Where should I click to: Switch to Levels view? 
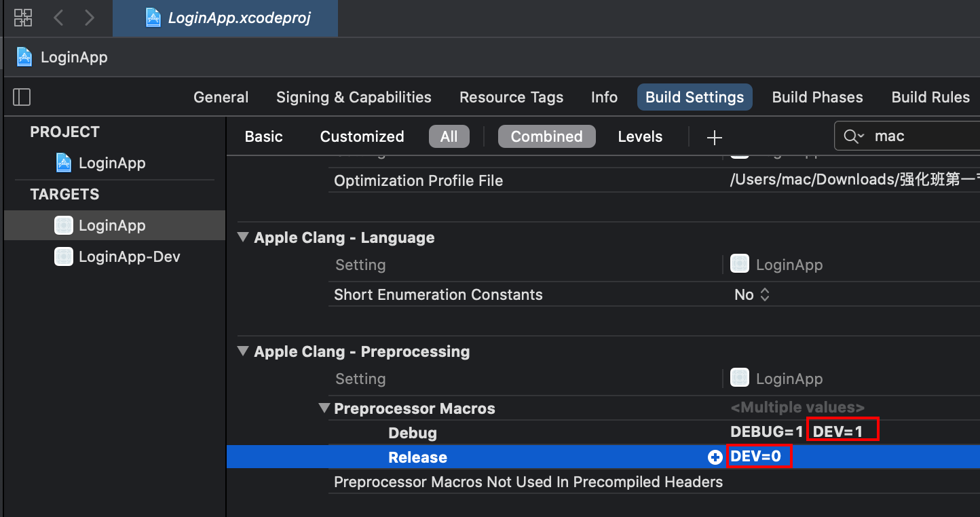pyautogui.click(x=640, y=136)
